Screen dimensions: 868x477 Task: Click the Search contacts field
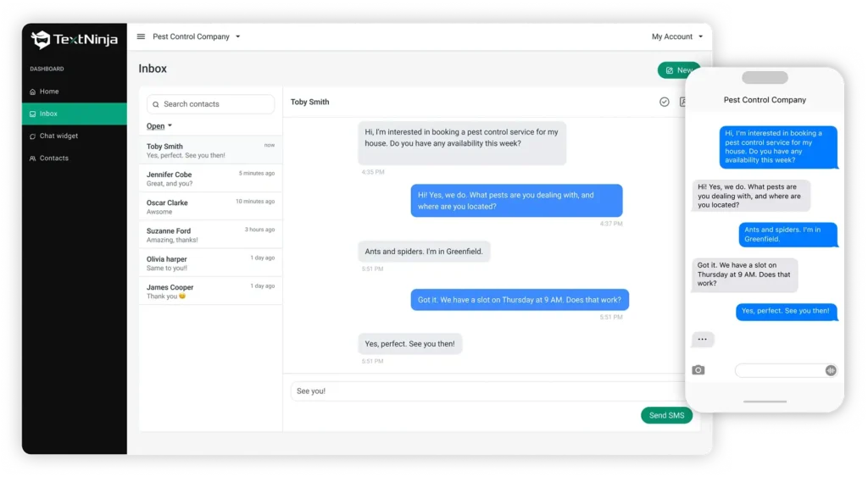click(x=210, y=104)
